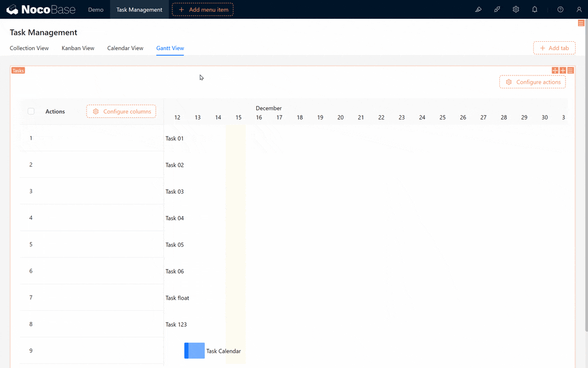Click day 15 in timeline header
Screen dimensions: 588x368
(x=239, y=118)
